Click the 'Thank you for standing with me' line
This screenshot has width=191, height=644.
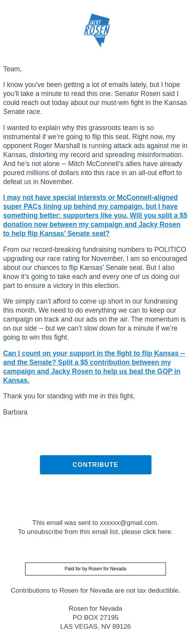point(69,396)
